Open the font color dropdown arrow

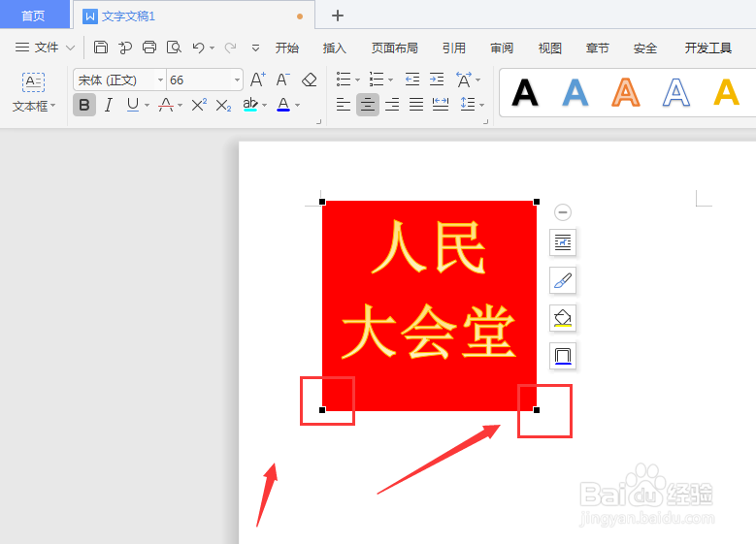coord(298,105)
